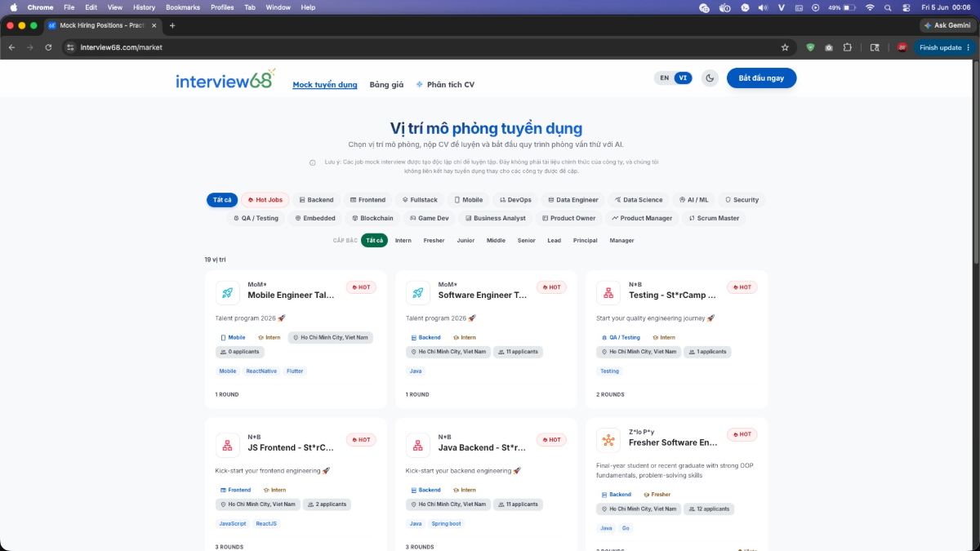Click HOT badge on Fresher Software Engineer card
Viewport: 980px width, 551px height.
click(742, 435)
